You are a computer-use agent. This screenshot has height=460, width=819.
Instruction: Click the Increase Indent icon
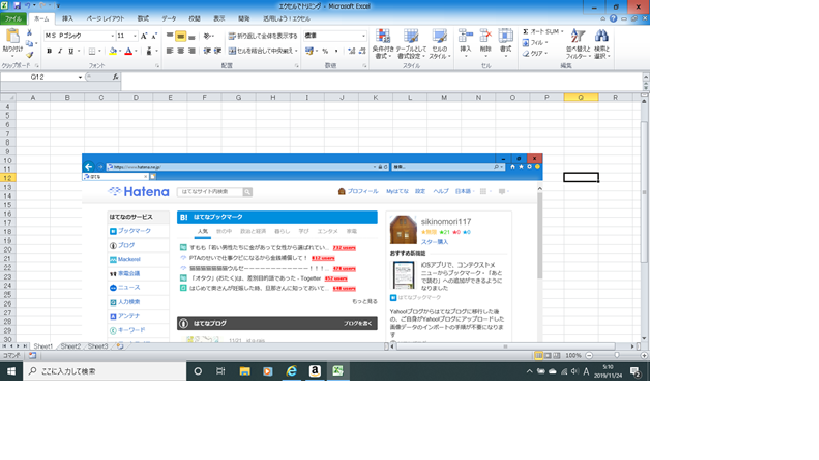pyautogui.click(x=218, y=51)
